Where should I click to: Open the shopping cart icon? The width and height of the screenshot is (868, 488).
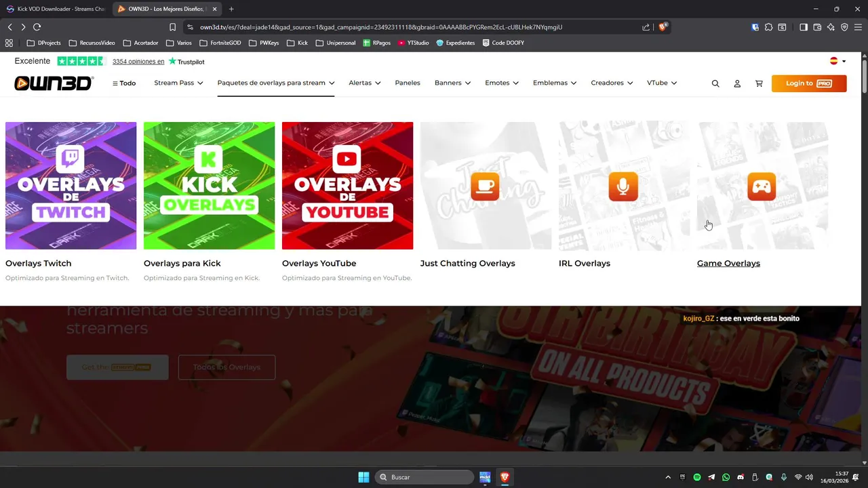[x=759, y=83]
